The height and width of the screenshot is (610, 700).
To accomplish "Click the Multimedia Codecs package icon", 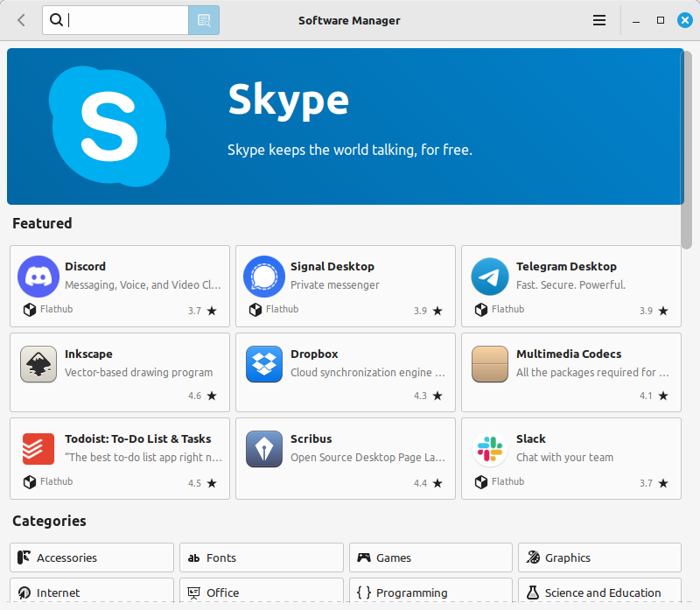I will [x=490, y=364].
